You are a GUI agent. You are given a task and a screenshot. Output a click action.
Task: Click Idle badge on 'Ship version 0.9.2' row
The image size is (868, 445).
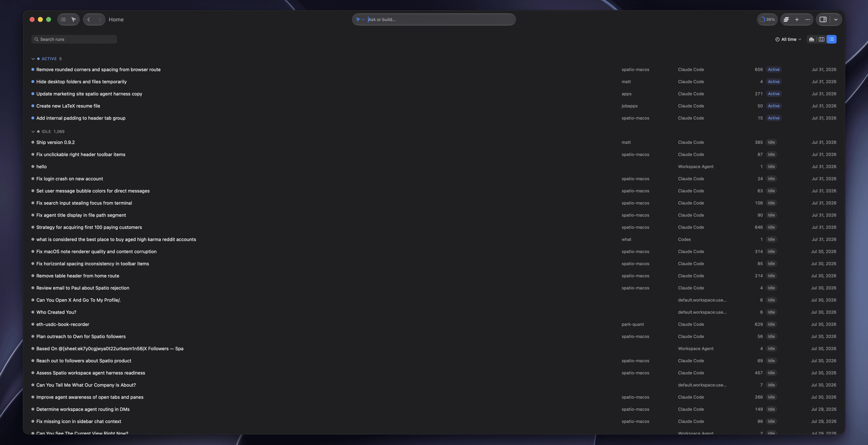[771, 142]
